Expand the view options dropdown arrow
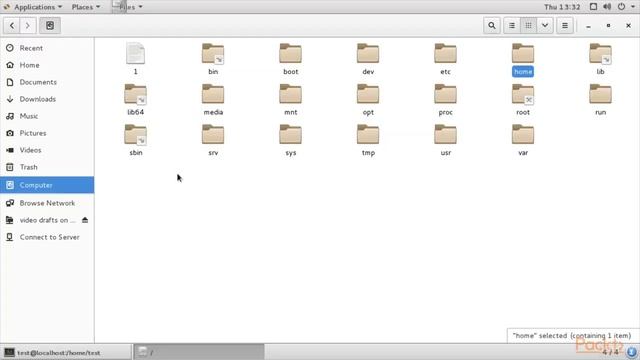This screenshot has width=640, height=360. (x=545, y=25)
